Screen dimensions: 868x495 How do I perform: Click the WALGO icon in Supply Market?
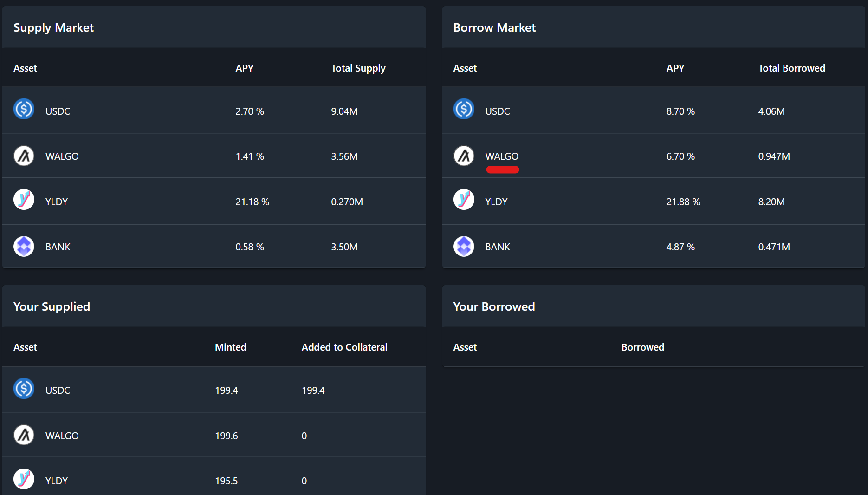click(x=24, y=156)
